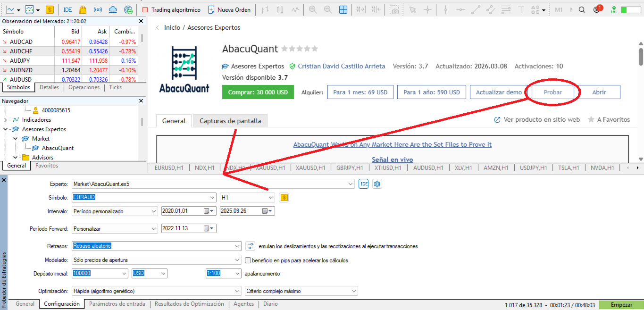
Task: Click the search magnifier in toolbar
Action: click(582, 9)
